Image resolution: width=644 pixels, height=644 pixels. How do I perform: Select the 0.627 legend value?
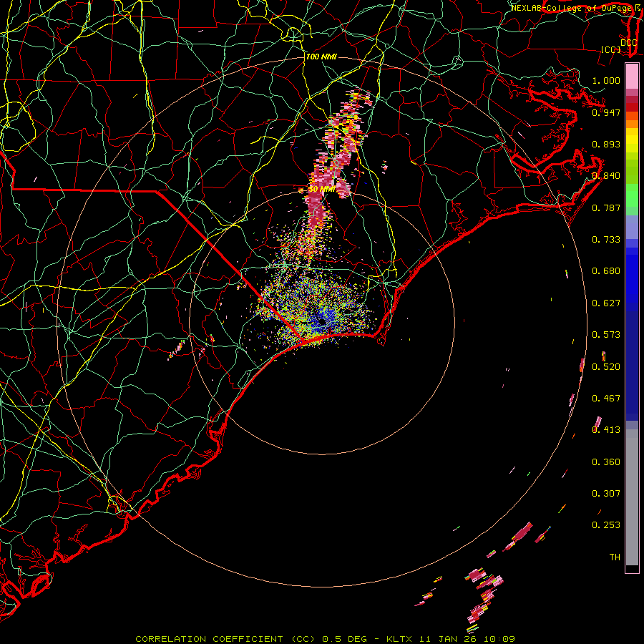(606, 303)
